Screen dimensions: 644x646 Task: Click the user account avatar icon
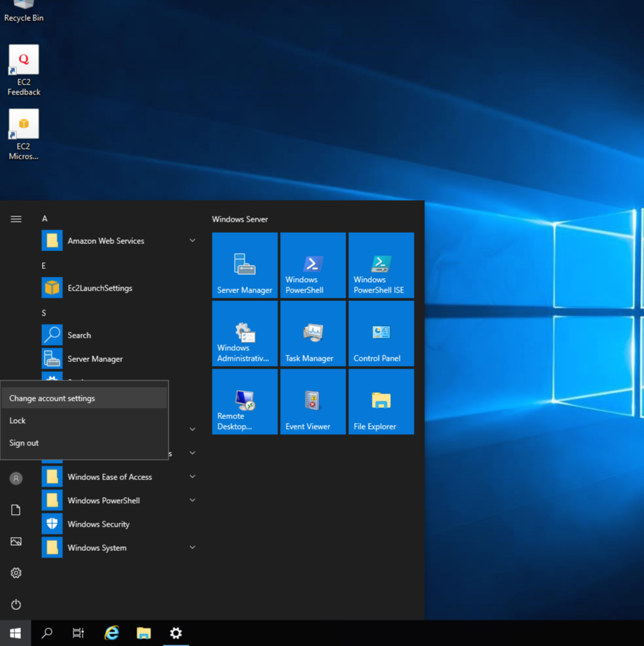coord(16,478)
